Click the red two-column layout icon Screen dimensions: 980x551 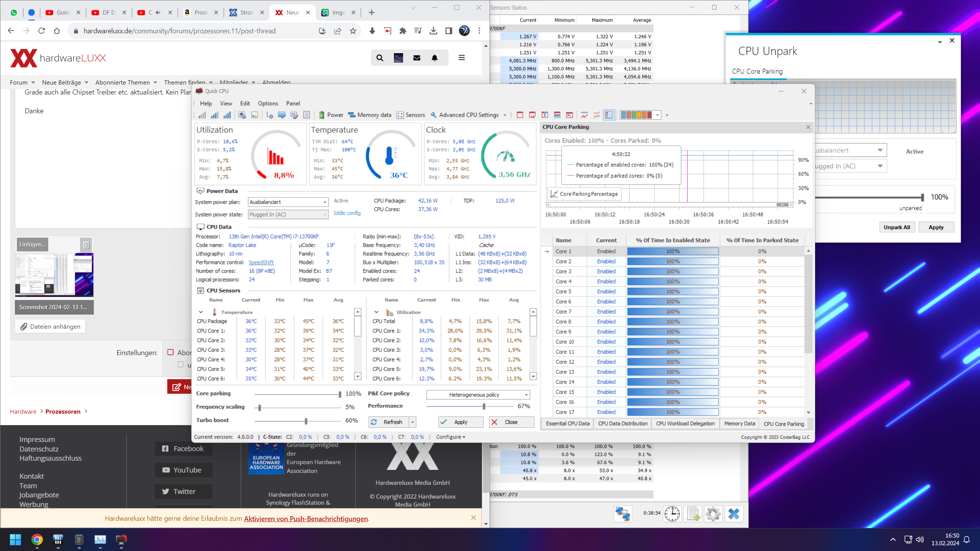coord(545,115)
